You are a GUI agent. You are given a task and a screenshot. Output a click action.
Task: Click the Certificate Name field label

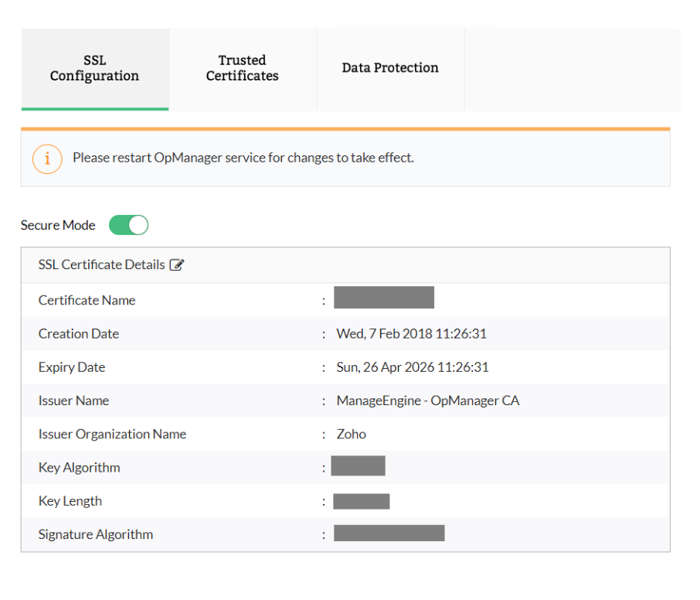(x=87, y=300)
